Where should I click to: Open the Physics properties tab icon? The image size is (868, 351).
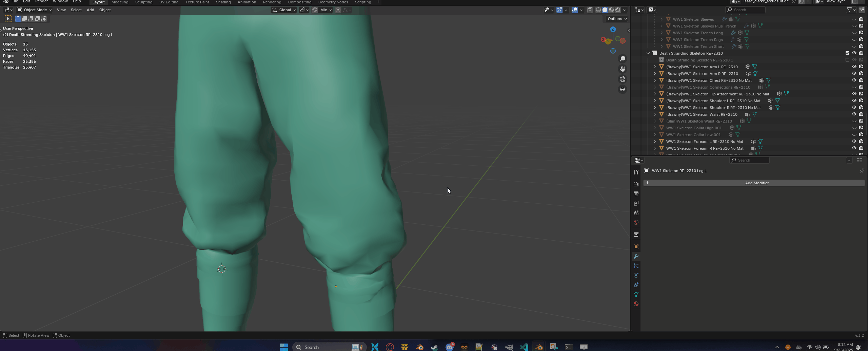[x=636, y=275]
